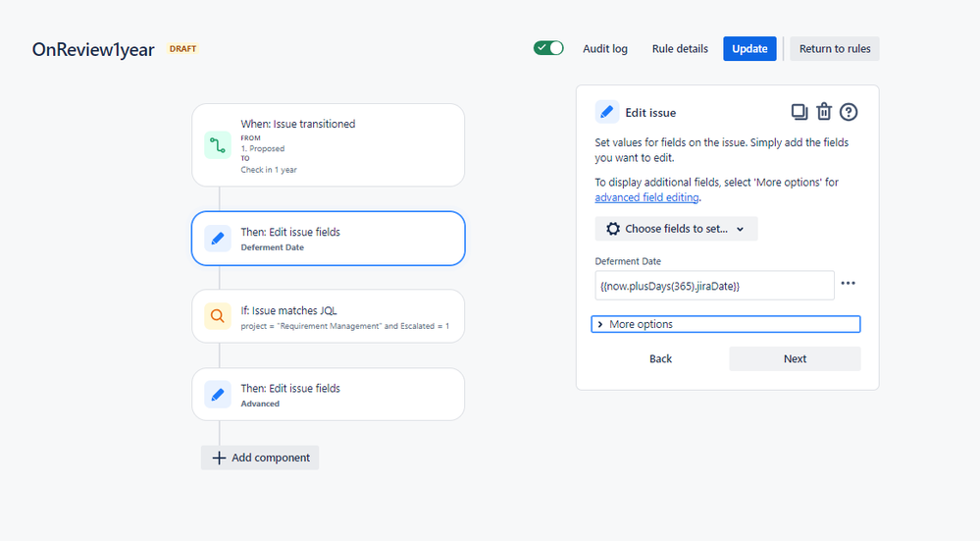Click into the Deferment Date input field
Viewport: 980px width, 541px height.
click(x=714, y=286)
